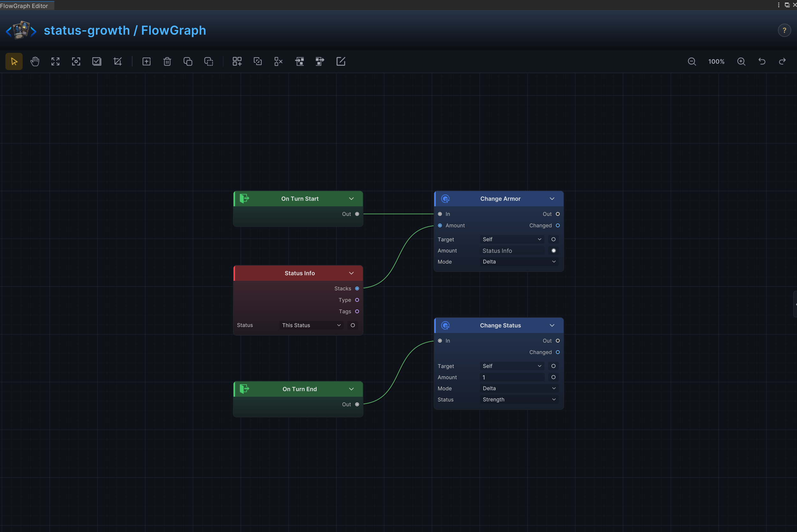The width and height of the screenshot is (797, 532).
Task: Click the export nodes arrow icon
Action: (x=320, y=61)
